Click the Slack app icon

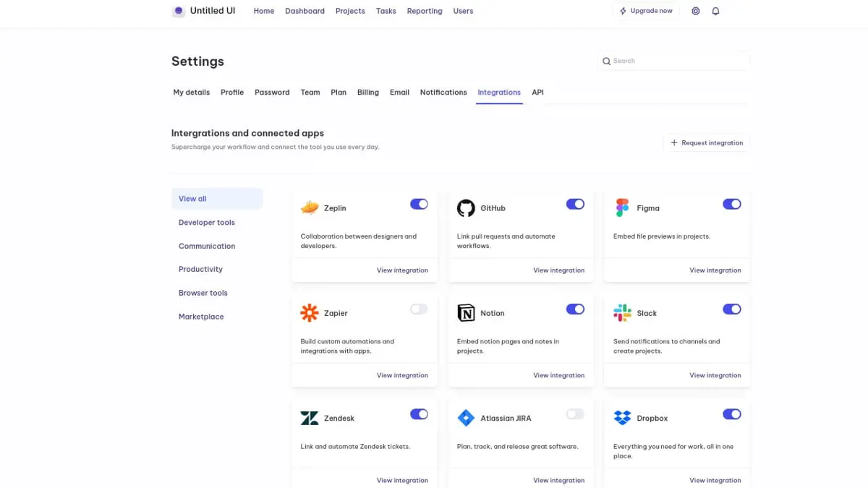[x=621, y=312]
